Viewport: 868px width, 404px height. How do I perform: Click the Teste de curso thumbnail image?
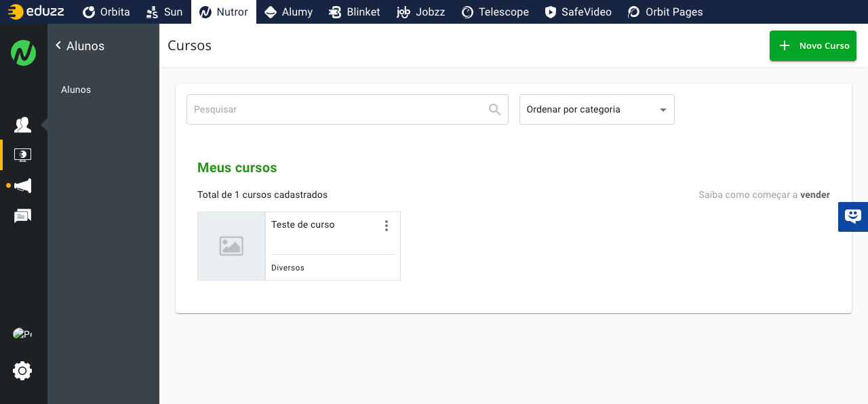tap(231, 246)
